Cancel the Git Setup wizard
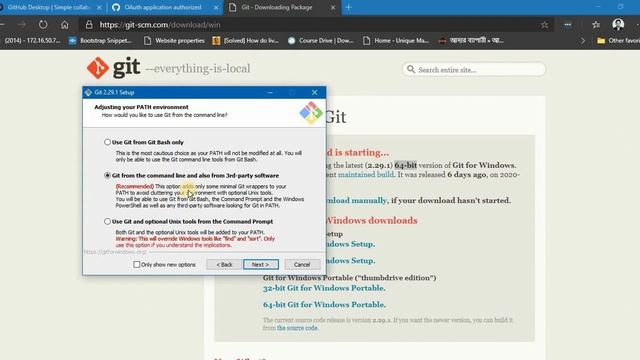This screenshot has width=640, height=360. [302, 264]
